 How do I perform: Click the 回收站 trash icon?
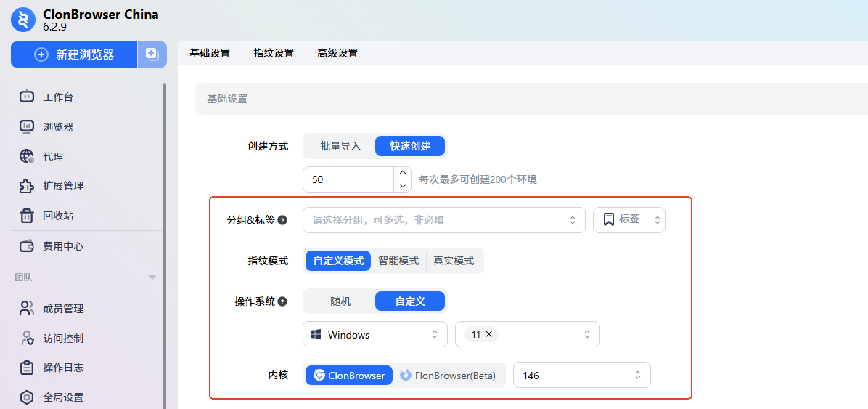(27, 216)
